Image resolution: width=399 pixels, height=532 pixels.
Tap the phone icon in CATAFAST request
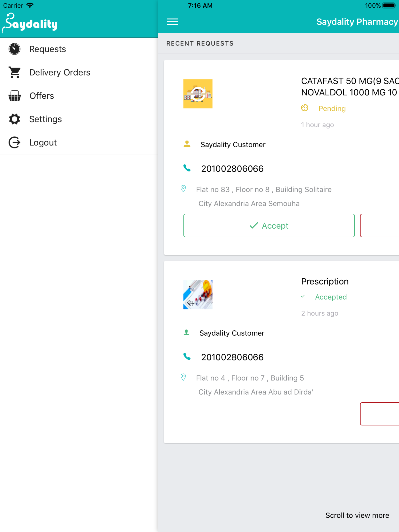coord(187,168)
